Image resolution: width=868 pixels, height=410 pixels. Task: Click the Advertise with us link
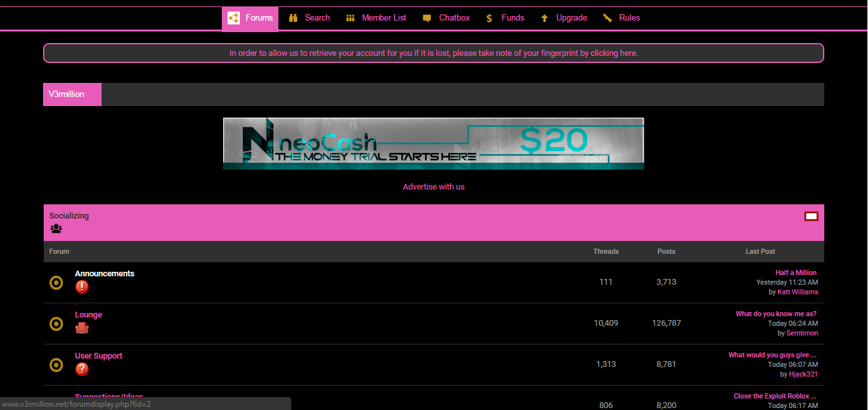(433, 187)
